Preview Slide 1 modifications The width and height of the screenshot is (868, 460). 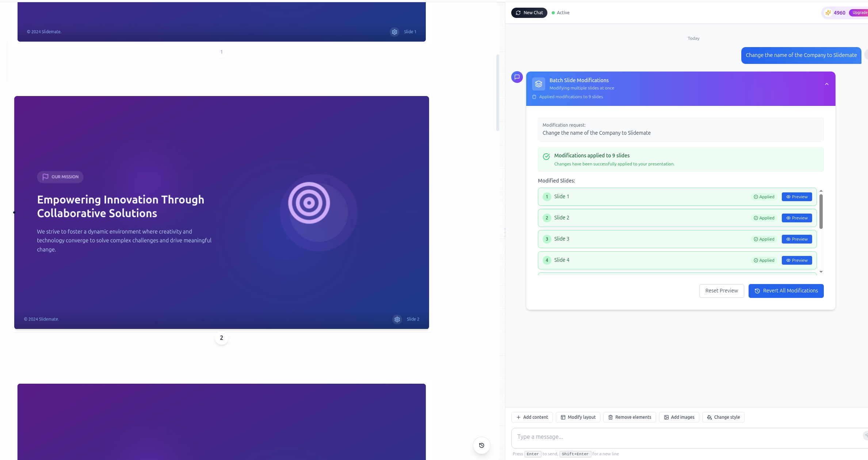click(x=796, y=197)
